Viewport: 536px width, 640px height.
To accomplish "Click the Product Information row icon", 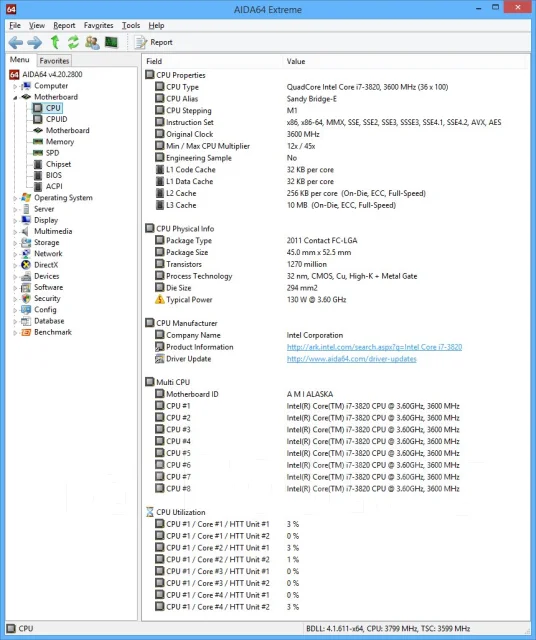I will pos(160,347).
